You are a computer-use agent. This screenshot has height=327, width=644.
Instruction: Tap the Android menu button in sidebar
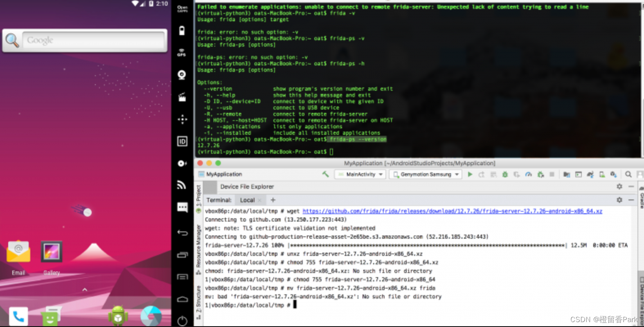pyautogui.click(x=182, y=277)
